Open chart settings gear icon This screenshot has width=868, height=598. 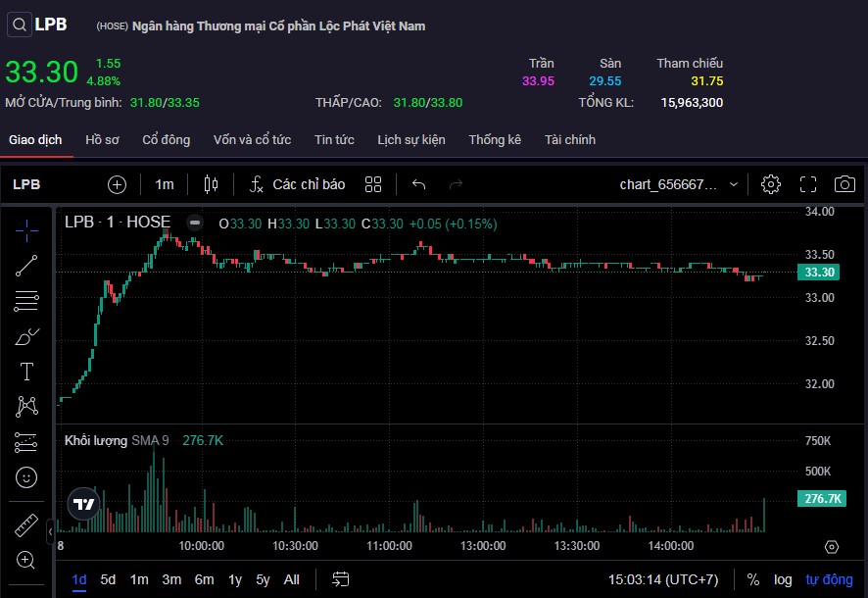click(x=771, y=184)
